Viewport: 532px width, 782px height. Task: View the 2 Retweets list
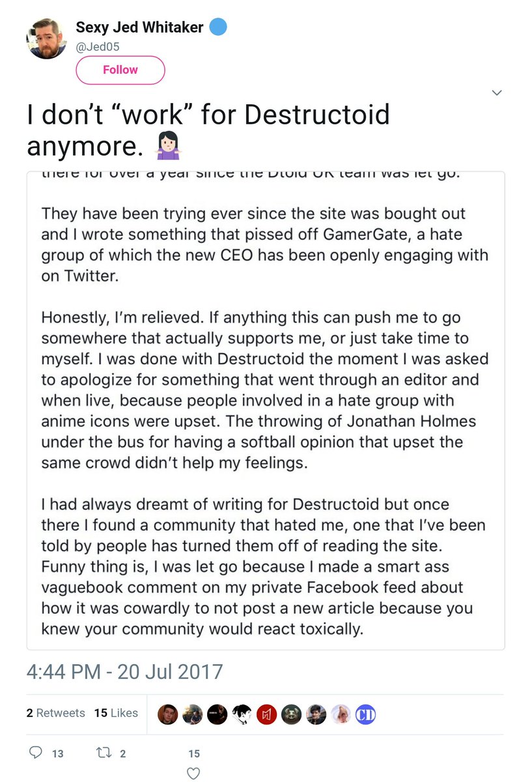(55, 713)
